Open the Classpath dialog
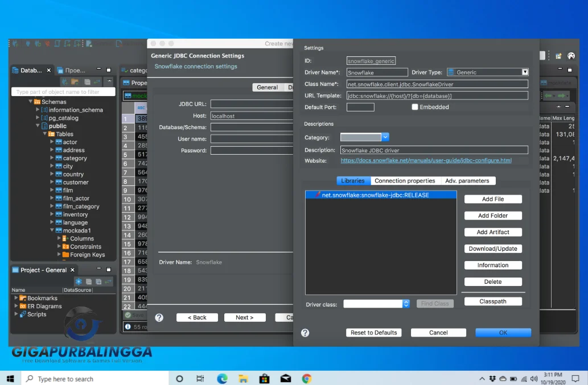This screenshot has height=385, width=588. pyautogui.click(x=493, y=301)
